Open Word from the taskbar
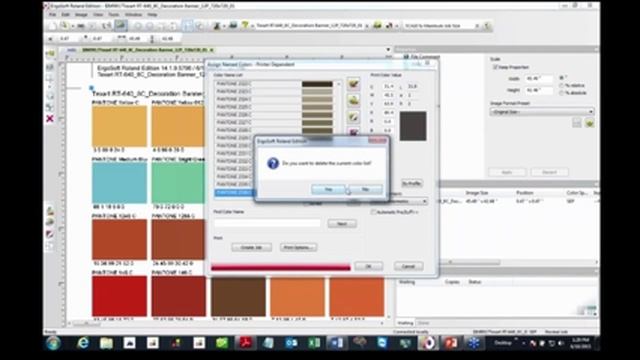 337,343
